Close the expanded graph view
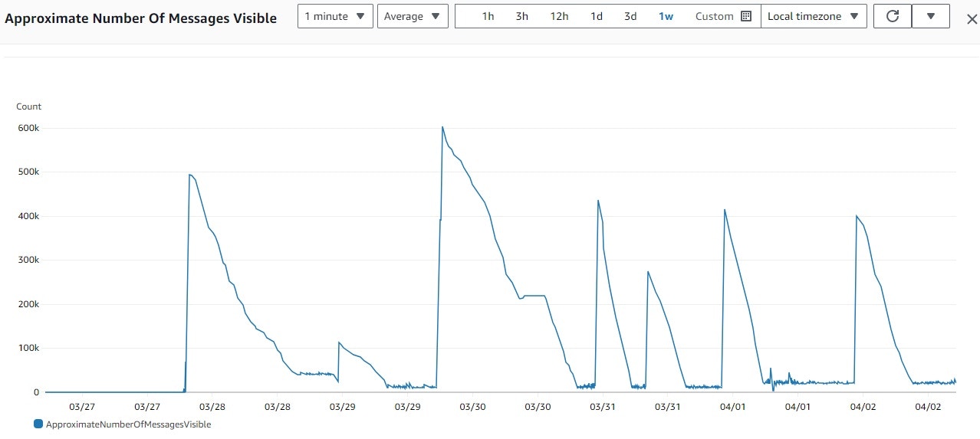Image resolution: width=980 pixels, height=439 pixels. (972, 19)
